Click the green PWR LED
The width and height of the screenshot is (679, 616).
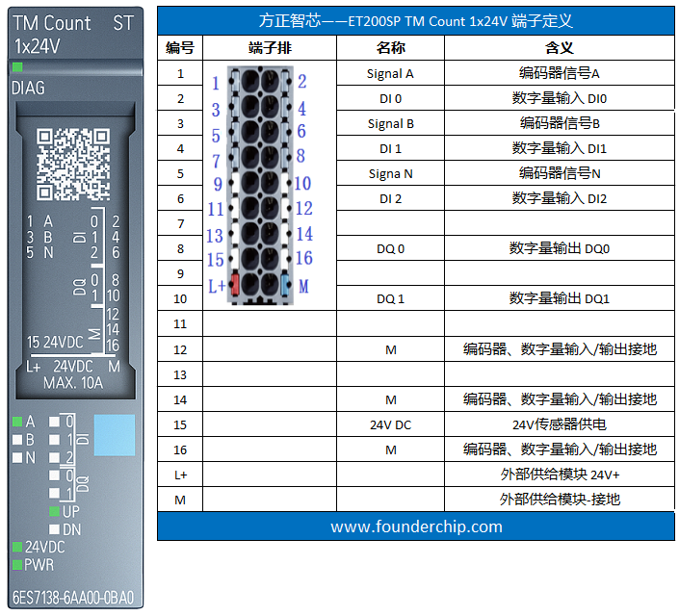[18, 565]
